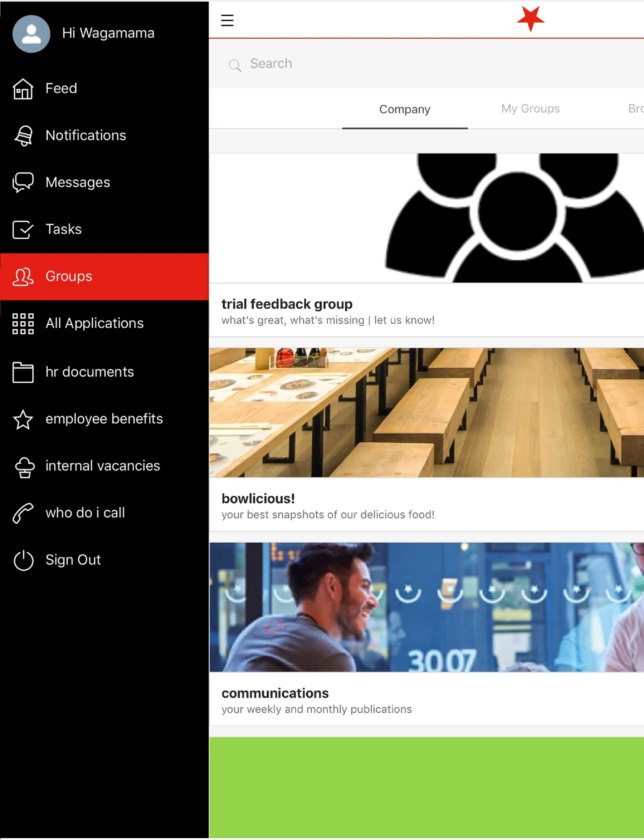This screenshot has height=840, width=644.
Task: Click the HR Documents icon
Action: tap(24, 371)
